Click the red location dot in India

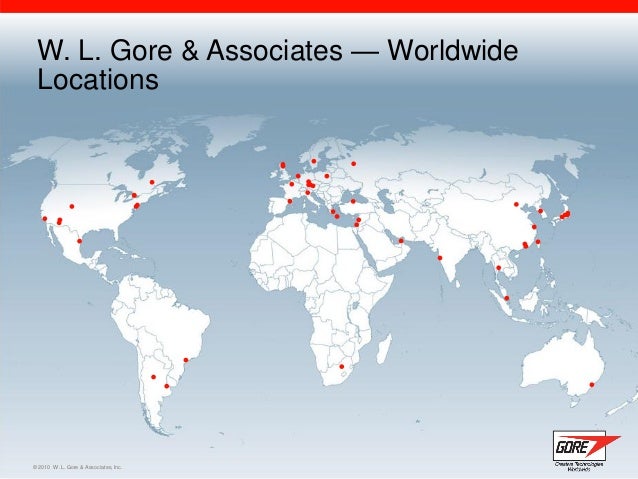pos(440,258)
